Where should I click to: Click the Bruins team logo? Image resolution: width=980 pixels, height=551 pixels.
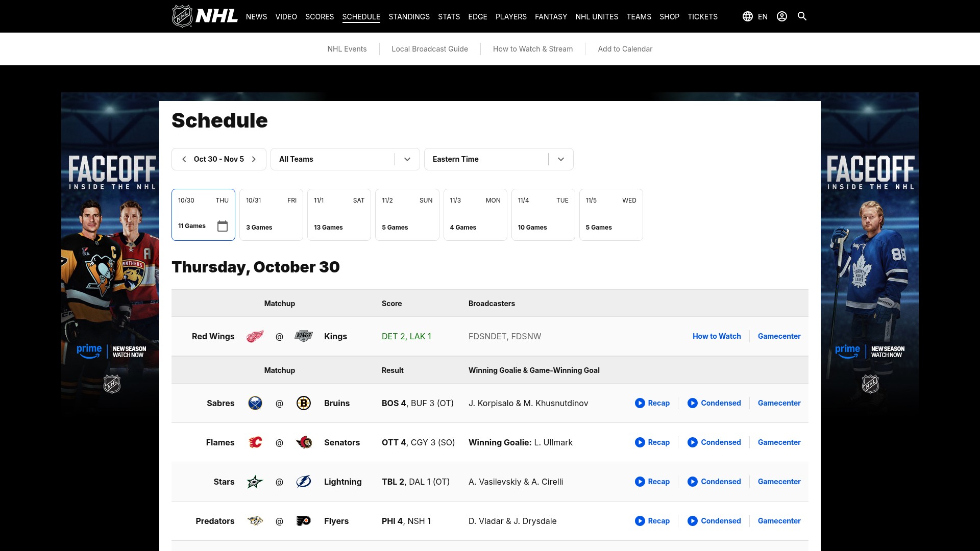point(304,403)
